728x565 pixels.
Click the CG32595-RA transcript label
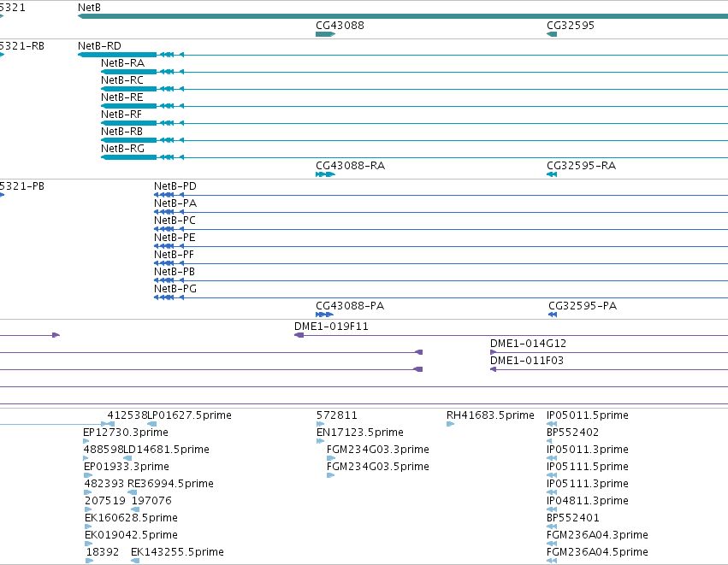pos(581,166)
